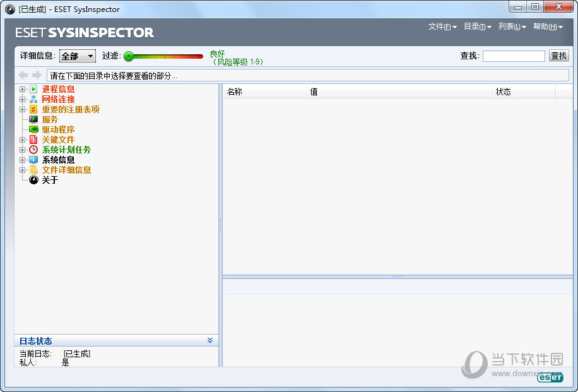Click the back navigation arrow
The height and width of the screenshot is (392, 578).
[23, 75]
